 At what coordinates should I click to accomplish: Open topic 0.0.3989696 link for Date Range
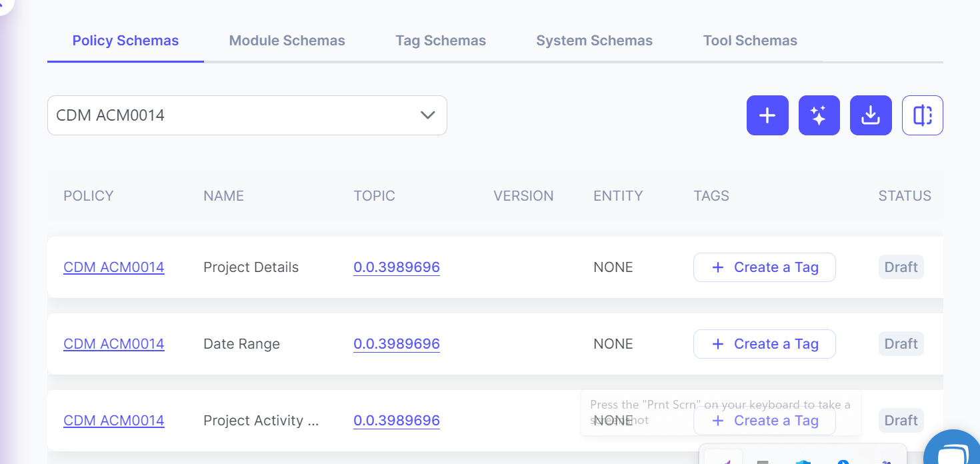[397, 344]
